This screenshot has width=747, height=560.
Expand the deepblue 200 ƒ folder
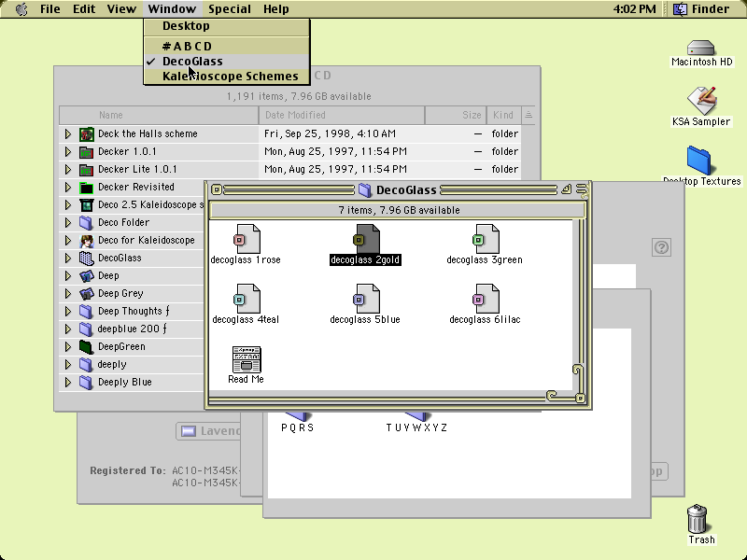(x=68, y=329)
